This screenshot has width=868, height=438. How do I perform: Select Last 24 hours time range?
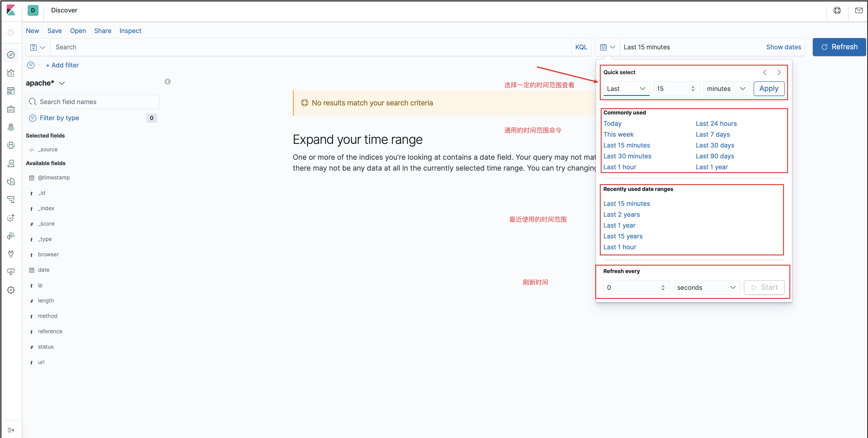click(x=716, y=124)
